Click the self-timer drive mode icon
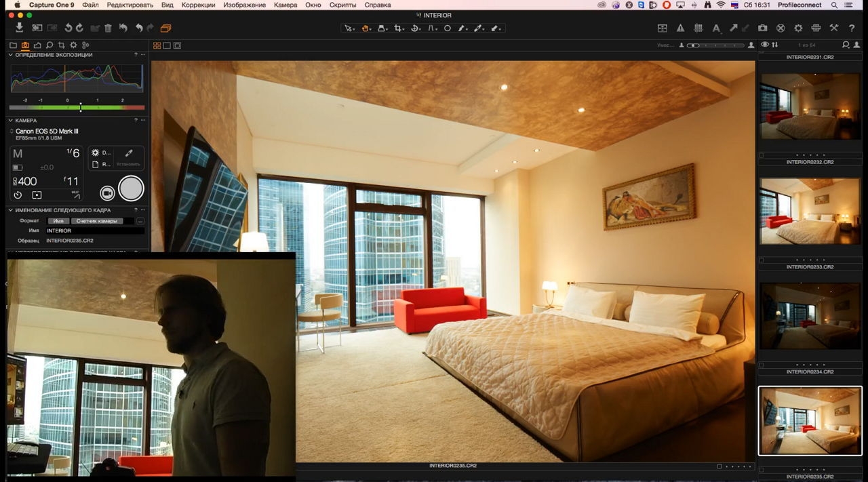This screenshot has height=482, width=868. click(x=18, y=195)
